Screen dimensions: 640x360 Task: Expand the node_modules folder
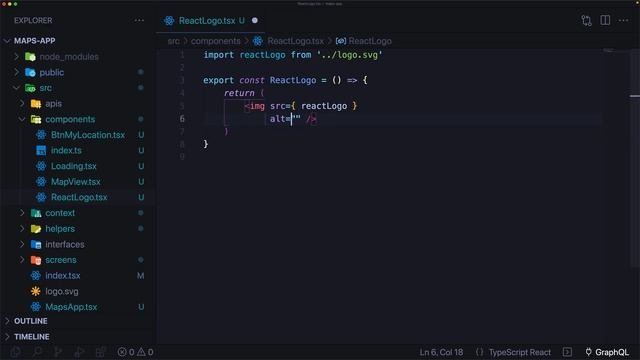17,56
